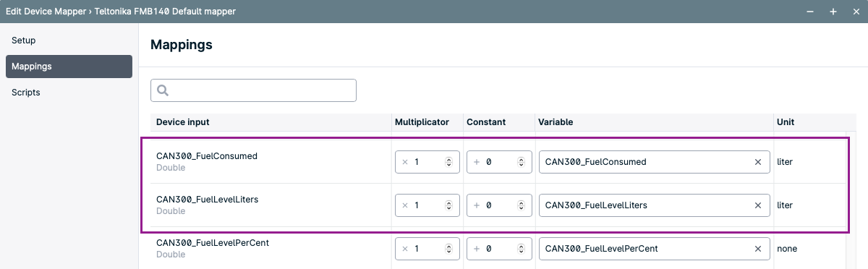Viewport: 868px width, 269px height.
Task: Minimize the Edit Device Mapper window
Action: 810,12
